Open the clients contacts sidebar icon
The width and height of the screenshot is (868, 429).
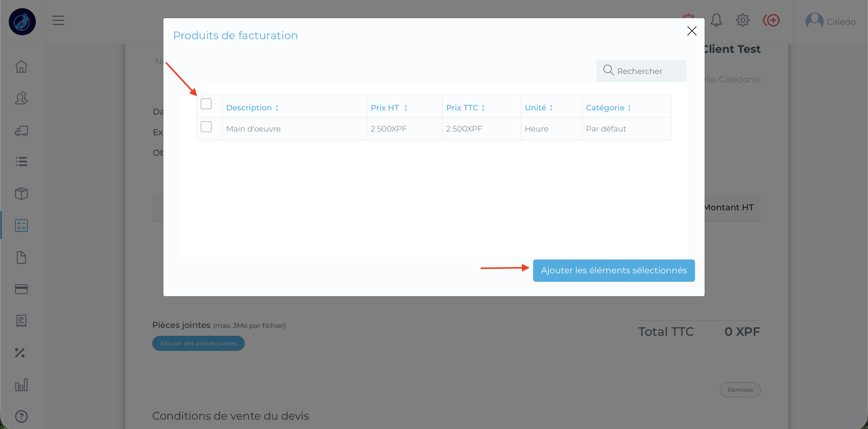[21, 98]
